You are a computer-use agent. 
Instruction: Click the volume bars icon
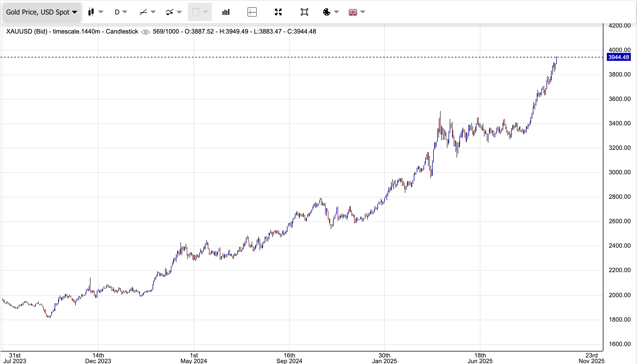226,12
